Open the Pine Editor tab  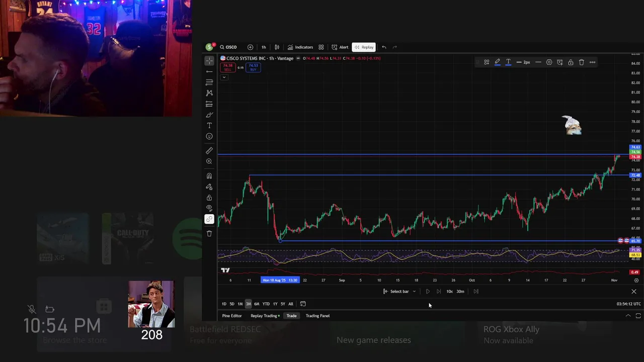232,316
